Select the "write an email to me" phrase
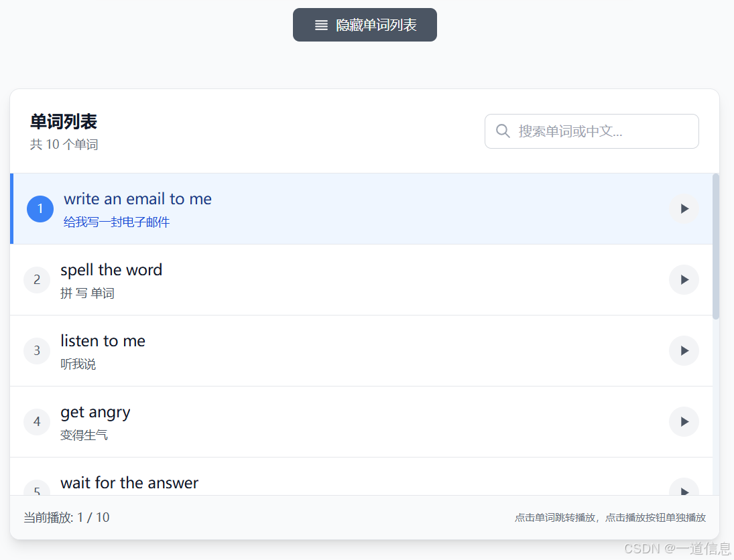Image resolution: width=734 pixels, height=560 pixels. click(137, 199)
